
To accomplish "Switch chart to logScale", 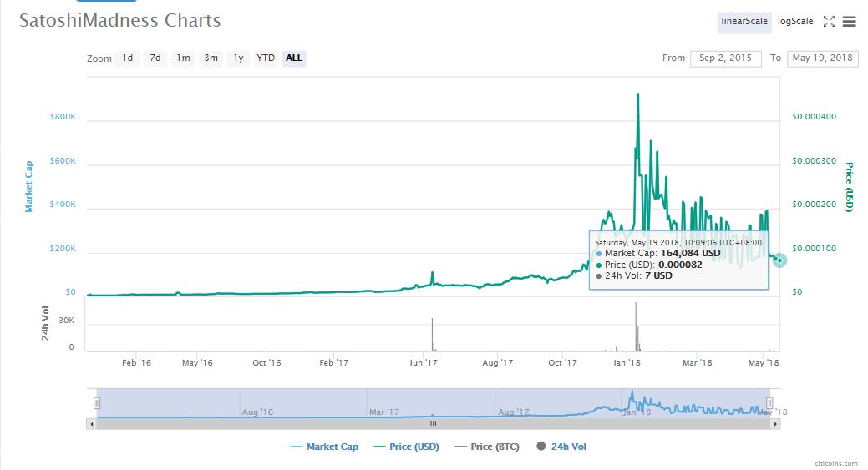I will [x=795, y=22].
